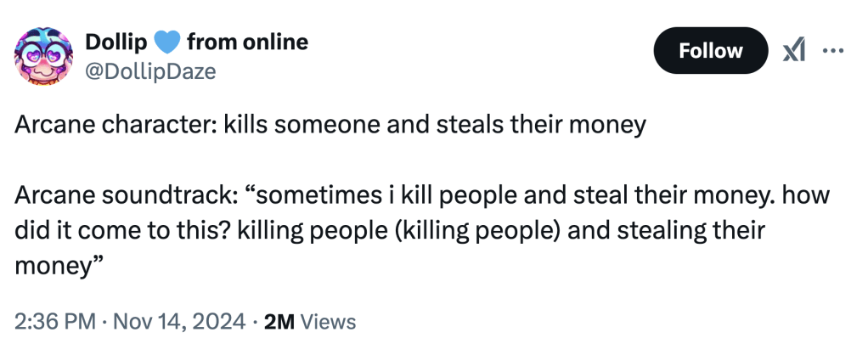This screenshot has width=868, height=355.
Task: Click the blue heart emoji in name
Action: [166, 42]
